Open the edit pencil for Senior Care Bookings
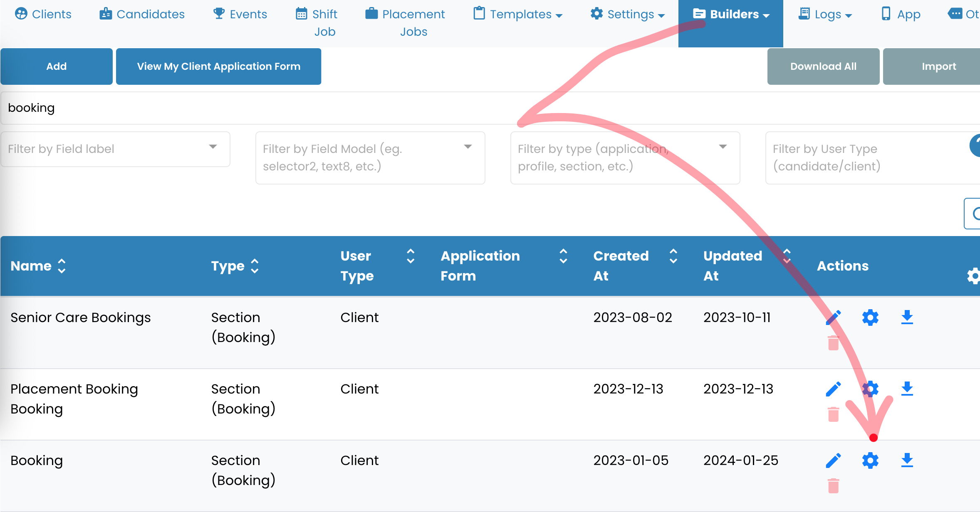Image resolution: width=980 pixels, height=512 pixels. point(834,317)
